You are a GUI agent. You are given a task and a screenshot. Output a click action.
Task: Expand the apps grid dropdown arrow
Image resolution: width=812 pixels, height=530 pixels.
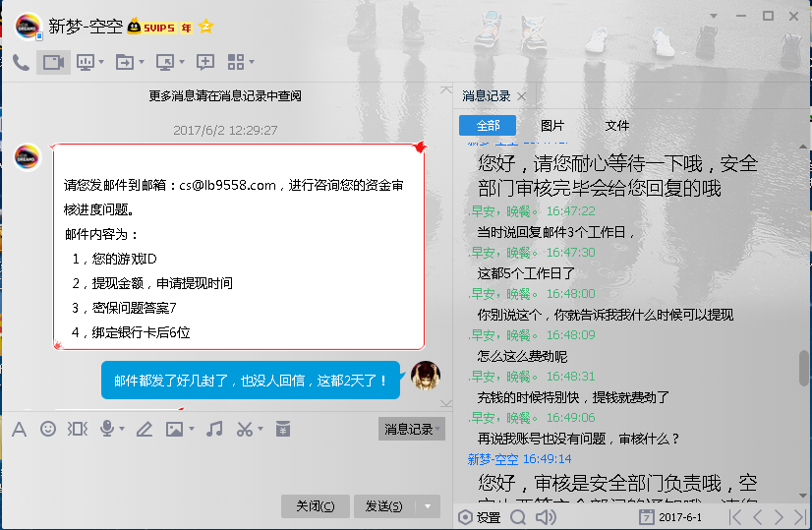pos(252,62)
